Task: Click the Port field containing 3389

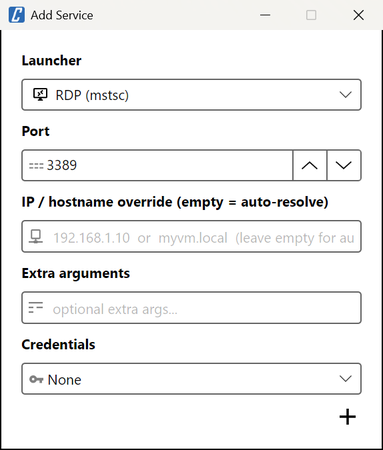Action: point(157,165)
